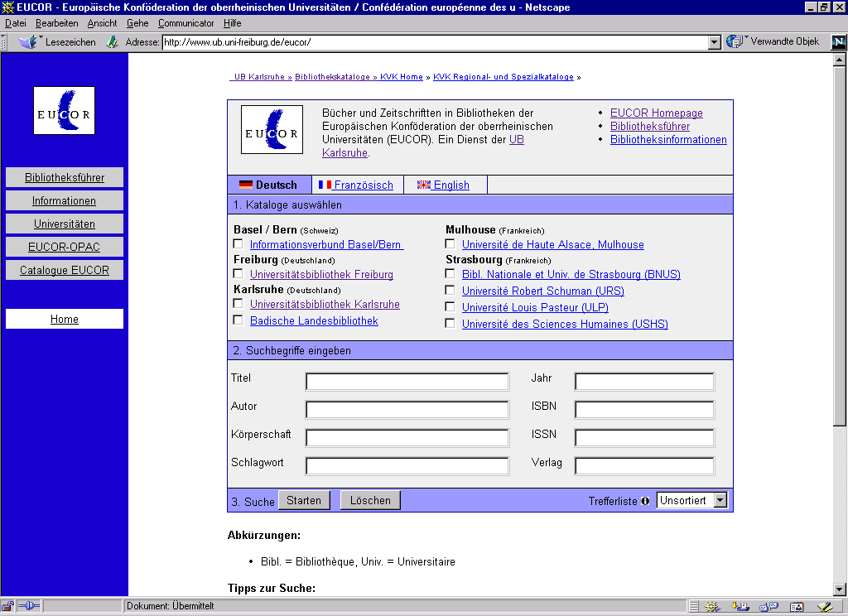Open the Composer pen icon

pos(825,607)
